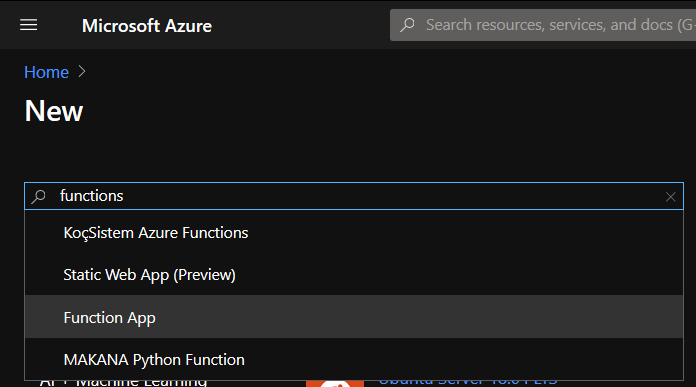Clear the marketplace search text with X
The image size is (696, 387).
[x=670, y=197]
